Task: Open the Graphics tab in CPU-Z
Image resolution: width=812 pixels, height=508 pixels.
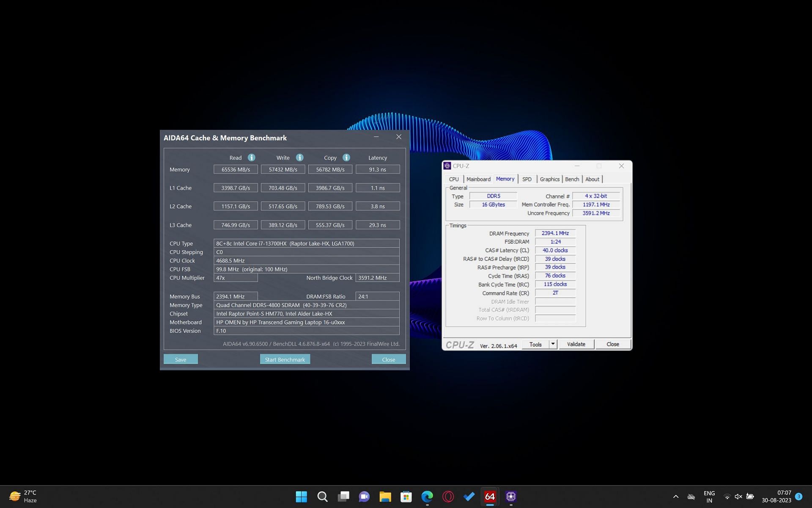Action: coord(549,179)
